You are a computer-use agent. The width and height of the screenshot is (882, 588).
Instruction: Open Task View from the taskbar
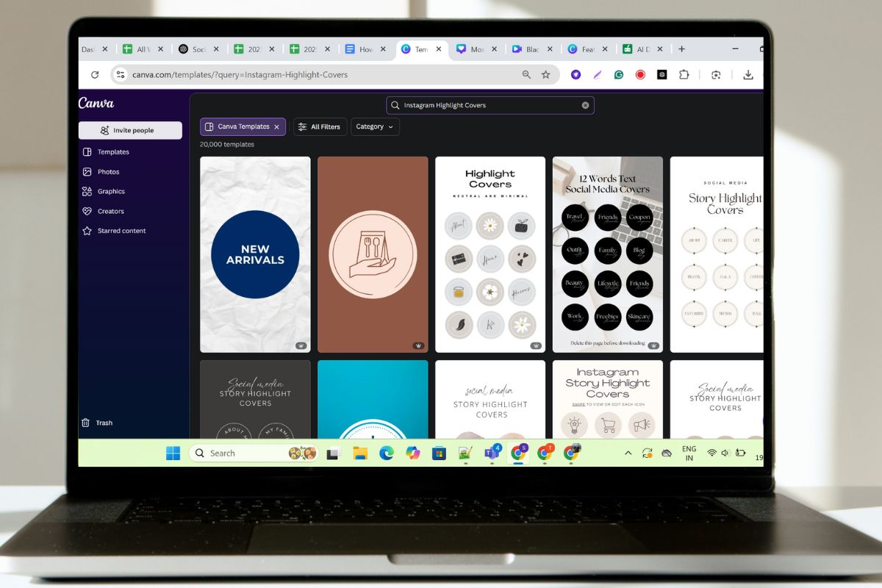pyautogui.click(x=334, y=453)
